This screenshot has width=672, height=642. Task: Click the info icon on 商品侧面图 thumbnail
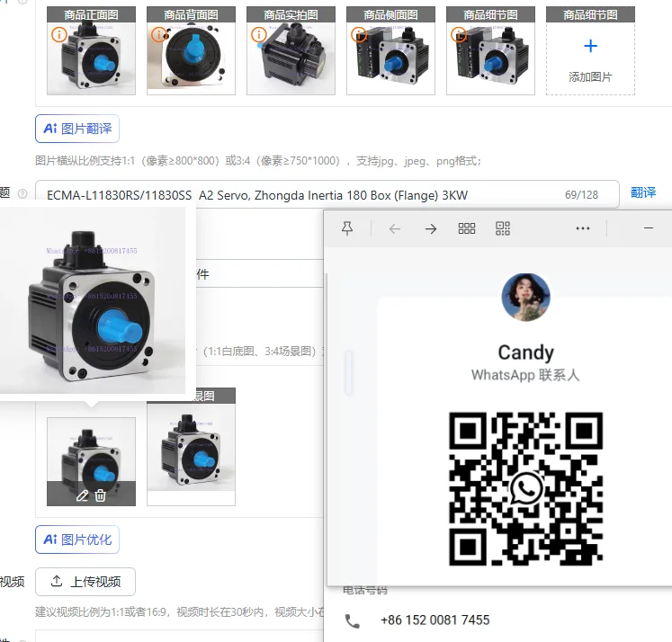[358, 34]
